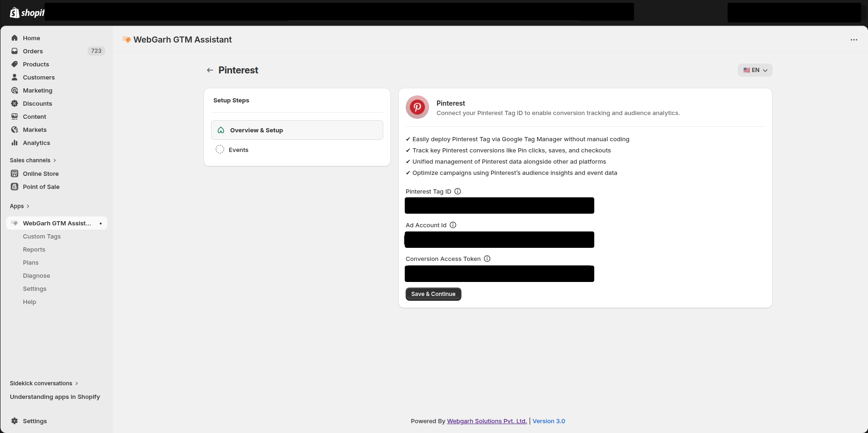Click the 723 orders count badge
The height and width of the screenshot is (433, 868).
tap(96, 51)
